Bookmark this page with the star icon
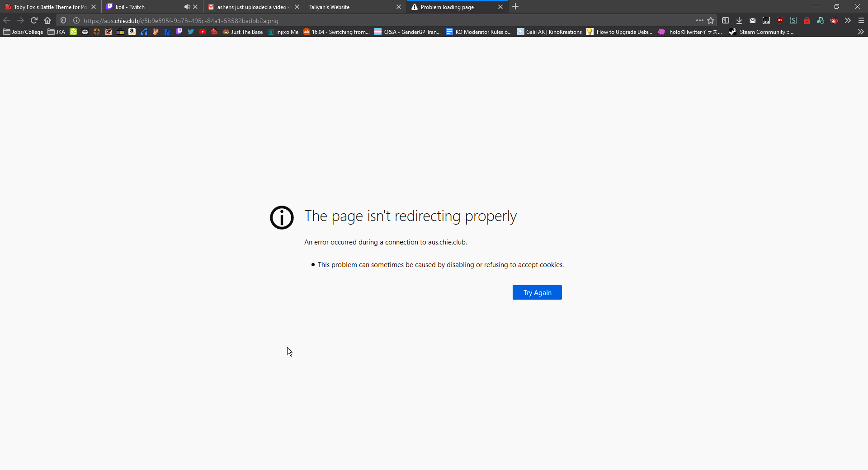Screen dimensions: 868x470 pos(711,20)
